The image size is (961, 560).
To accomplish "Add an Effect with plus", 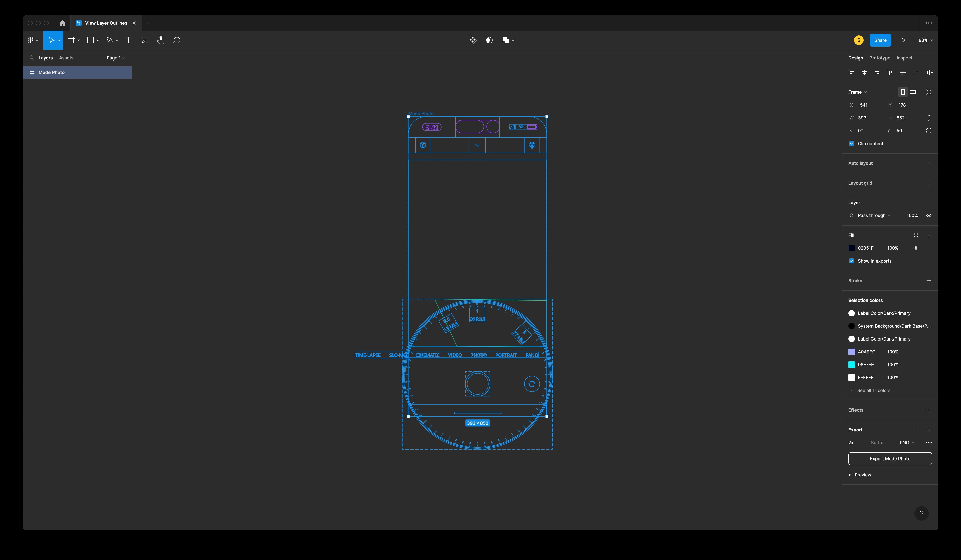I will point(929,410).
